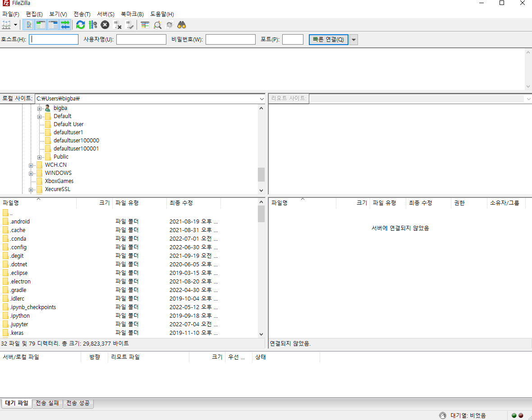This screenshot has width=532, height=420.
Task: Sort local files by 크기 column
Action: (x=95, y=203)
